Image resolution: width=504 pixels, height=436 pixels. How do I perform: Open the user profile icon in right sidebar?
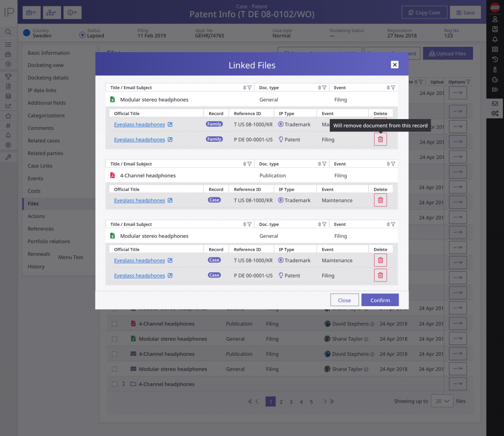(495, 19)
